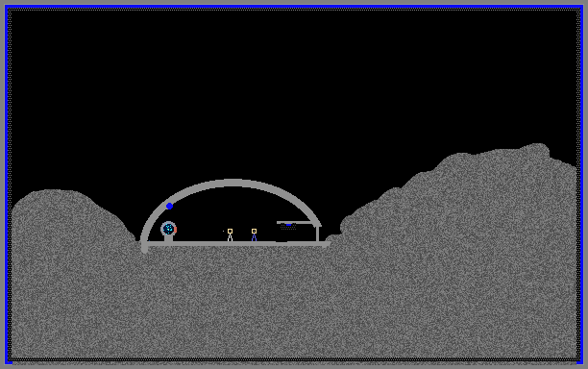Click the dotted mesh beneath the shelf

coord(288,227)
